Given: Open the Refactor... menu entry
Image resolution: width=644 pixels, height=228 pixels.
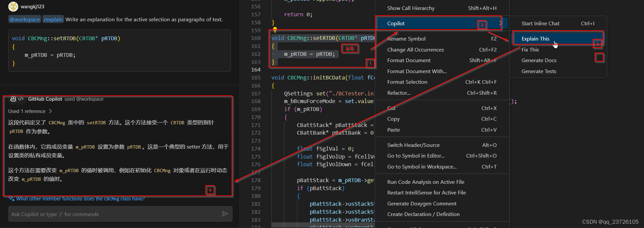Looking at the screenshot, I should [442, 93].
